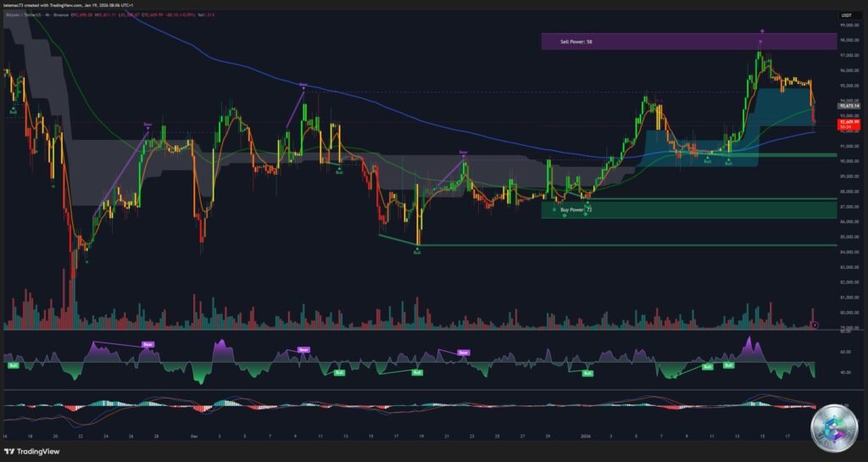Click the 99,000.00 level on price axis
The width and height of the screenshot is (868, 462).
[849, 25]
